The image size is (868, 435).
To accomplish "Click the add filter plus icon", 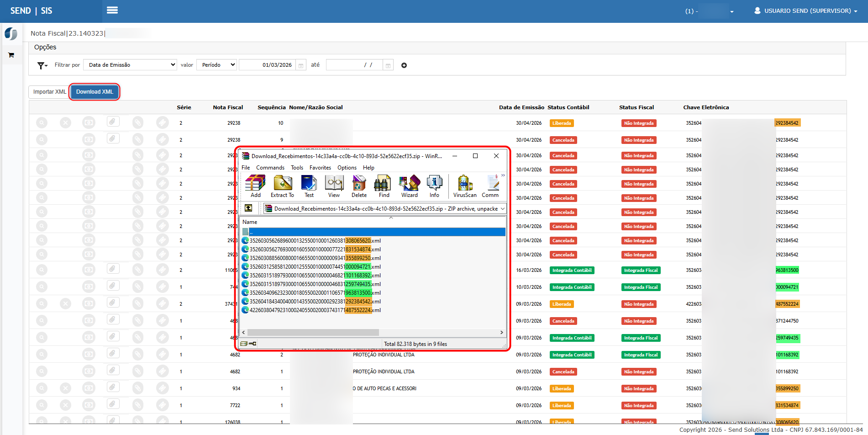I will 404,65.
